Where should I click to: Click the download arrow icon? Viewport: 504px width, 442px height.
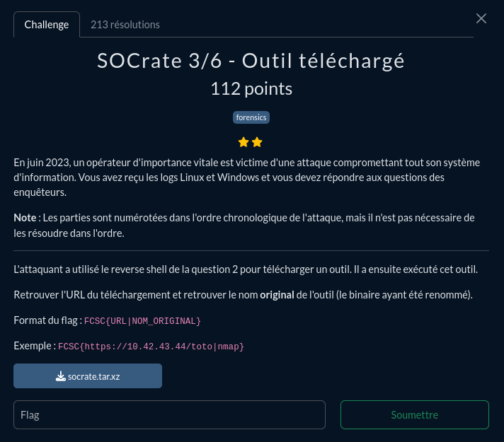pos(60,376)
